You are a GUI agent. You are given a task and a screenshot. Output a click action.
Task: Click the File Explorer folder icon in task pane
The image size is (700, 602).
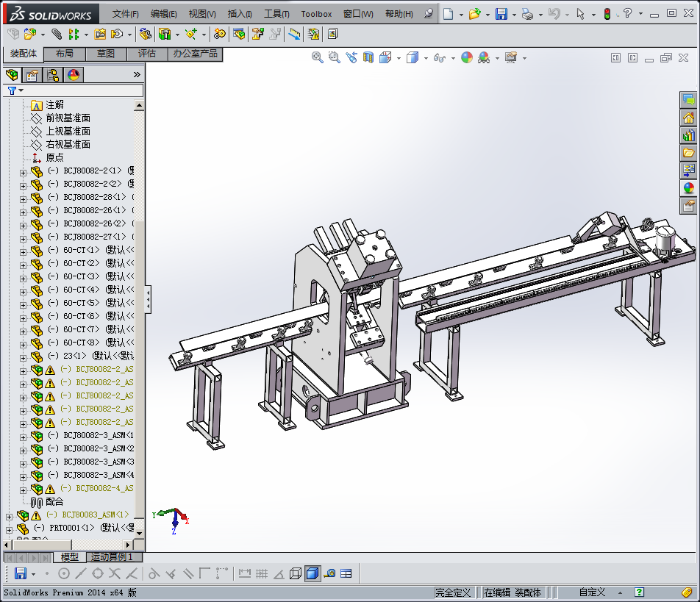coord(688,153)
